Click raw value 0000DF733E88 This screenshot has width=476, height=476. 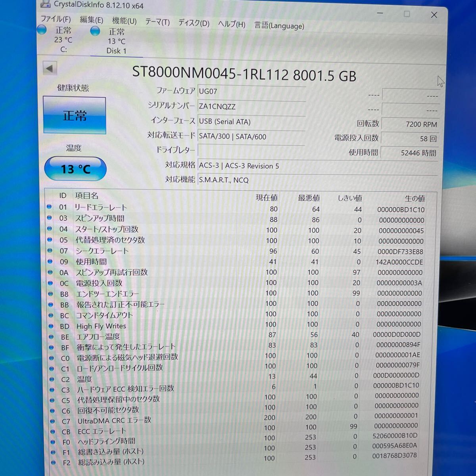click(x=400, y=252)
